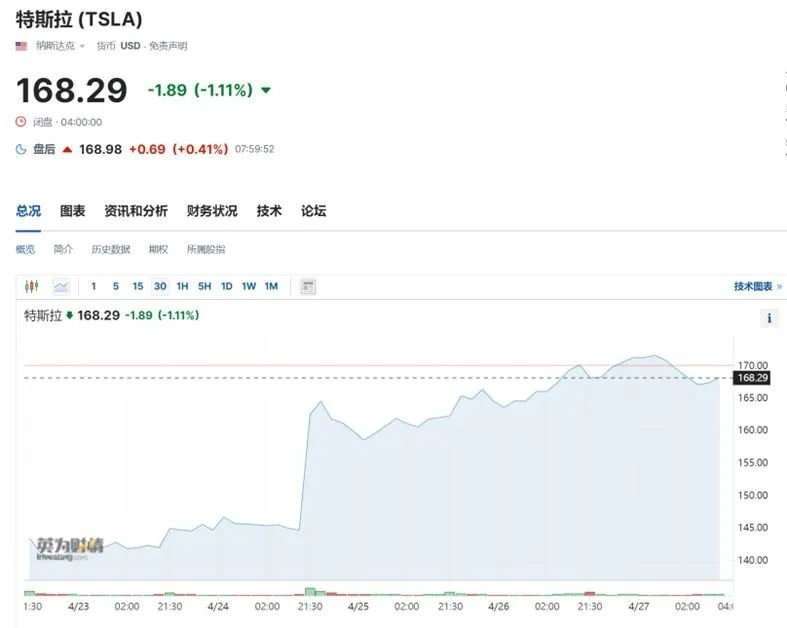The image size is (787, 628).
Task: Open the 图表 tab
Action: [x=73, y=211]
